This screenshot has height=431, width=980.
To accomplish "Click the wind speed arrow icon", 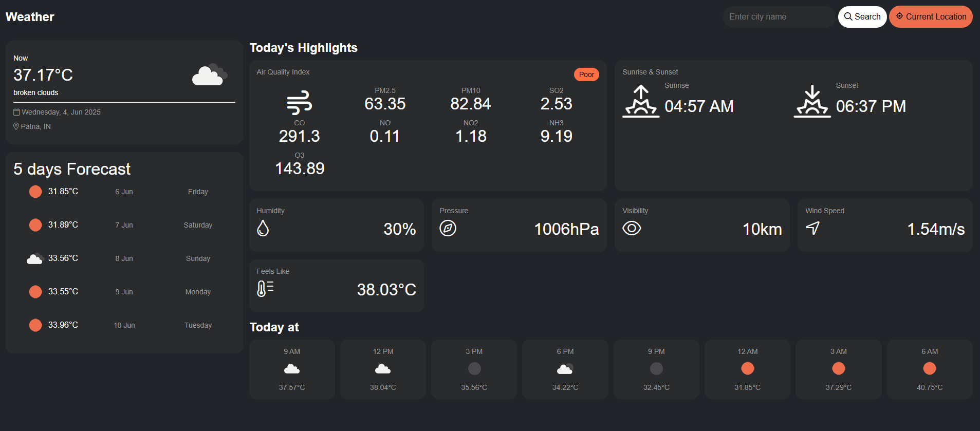I will 812,228.
